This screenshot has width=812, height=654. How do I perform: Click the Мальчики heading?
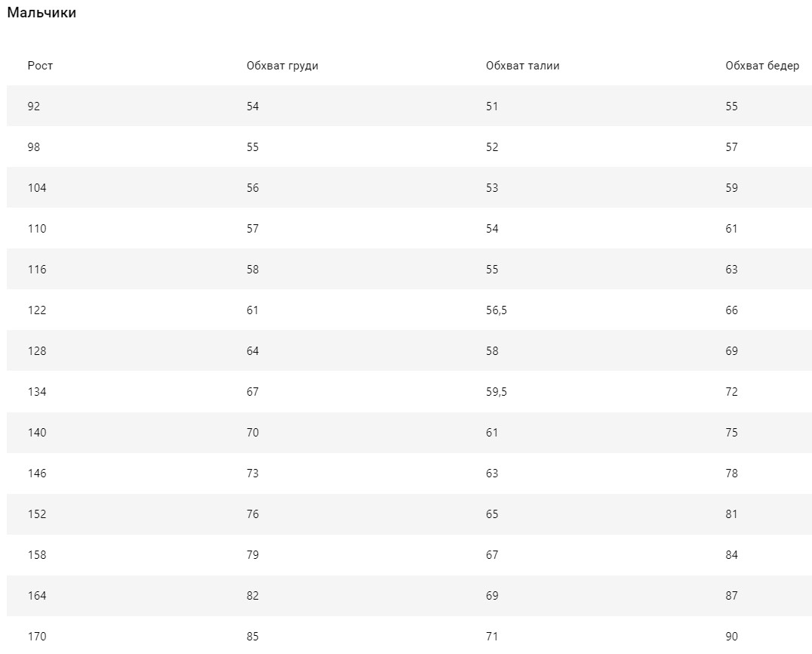pos(42,12)
